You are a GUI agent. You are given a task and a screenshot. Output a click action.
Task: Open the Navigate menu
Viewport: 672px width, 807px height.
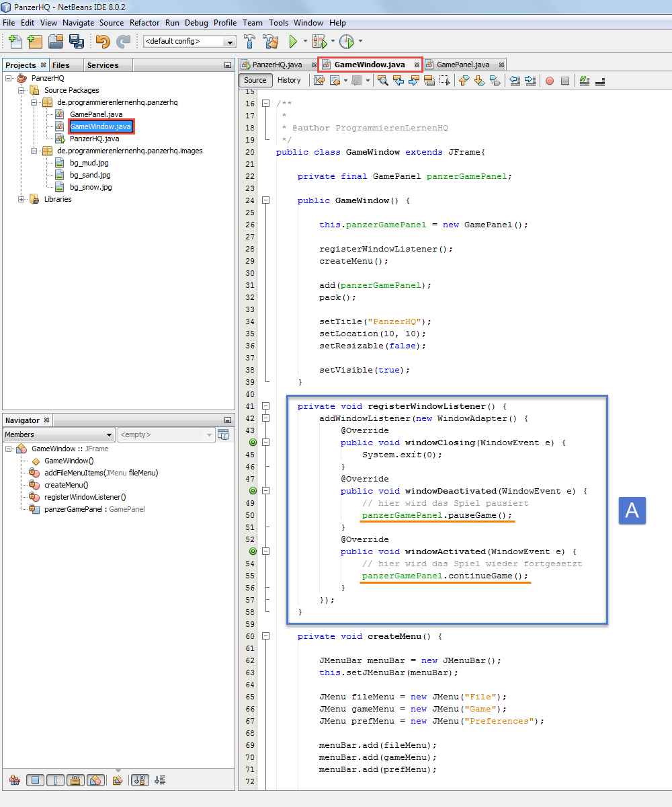(x=79, y=22)
